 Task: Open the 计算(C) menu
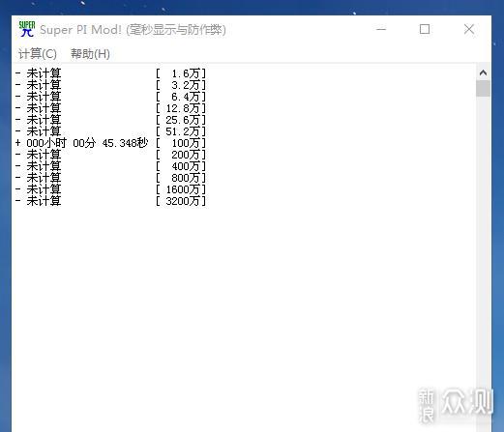(38, 54)
